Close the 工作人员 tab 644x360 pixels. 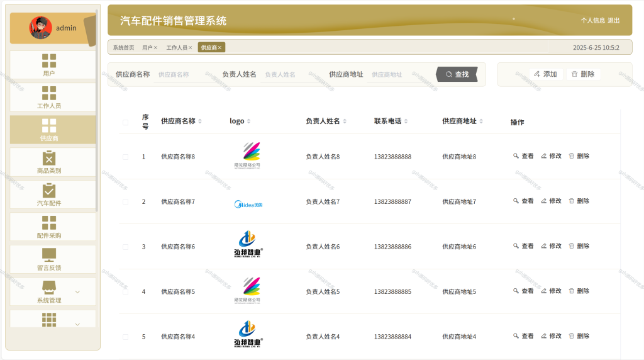(x=190, y=48)
